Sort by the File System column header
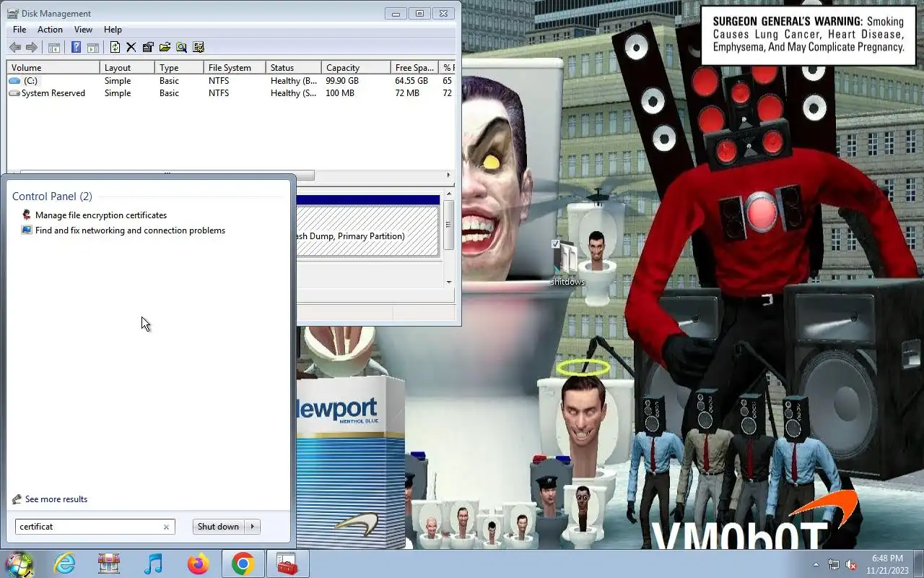 (x=235, y=68)
